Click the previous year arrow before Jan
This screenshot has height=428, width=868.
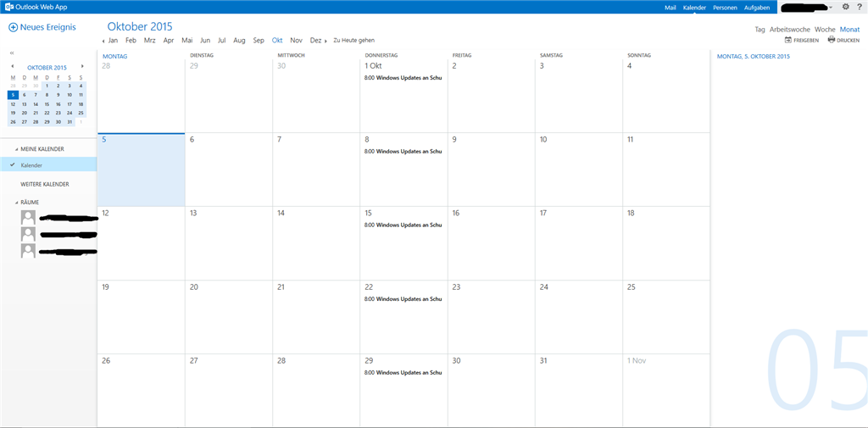(103, 41)
